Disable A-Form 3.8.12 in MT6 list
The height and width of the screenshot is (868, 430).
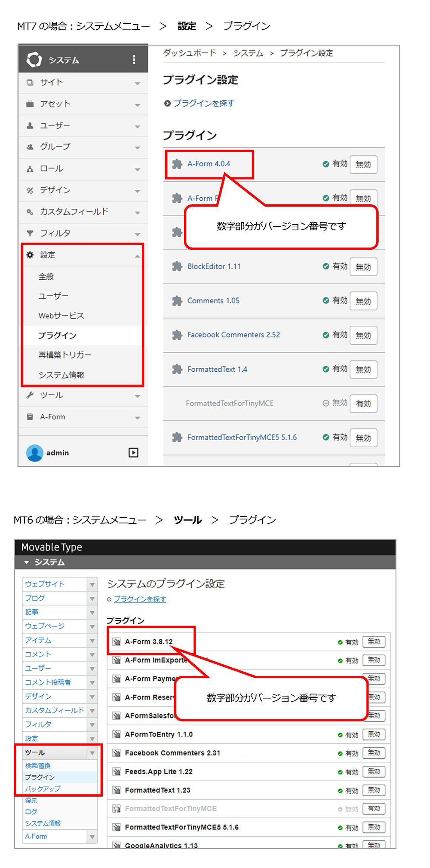point(374,642)
